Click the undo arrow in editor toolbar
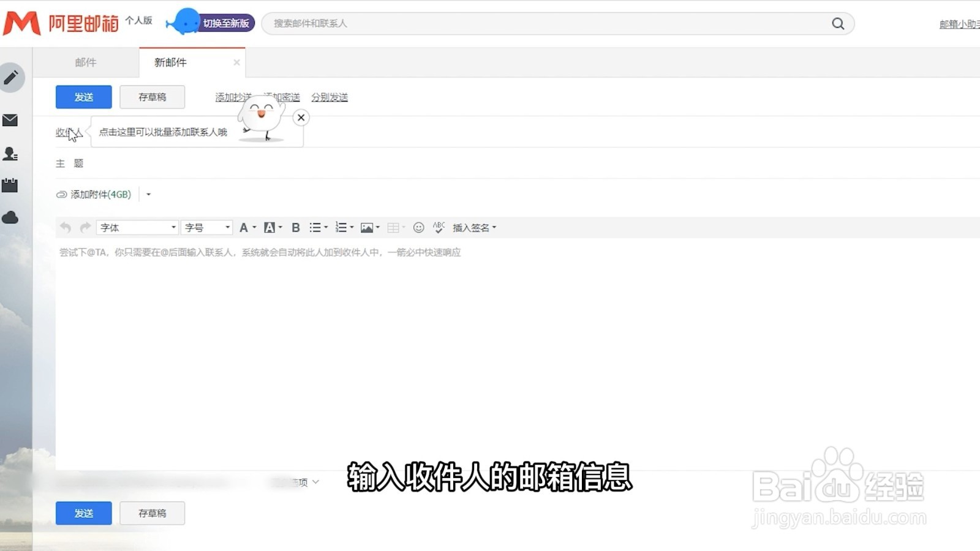The image size is (980, 551). tap(65, 227)
